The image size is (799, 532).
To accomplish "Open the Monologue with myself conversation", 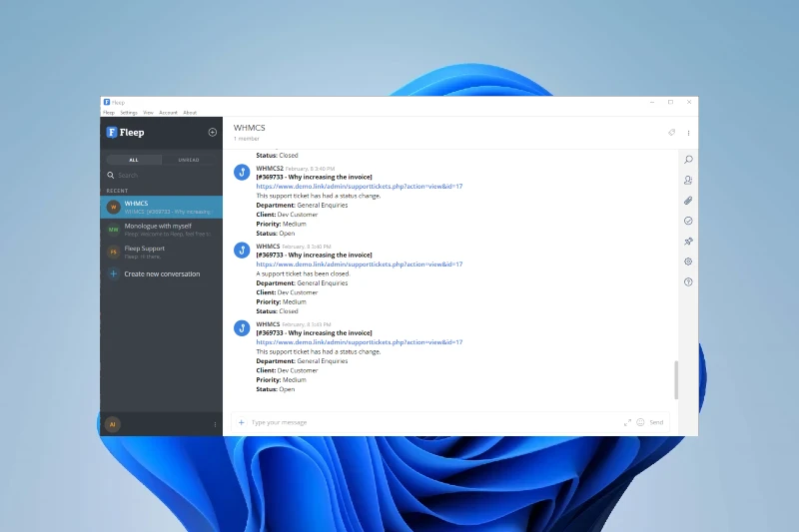I will point(162,230).
